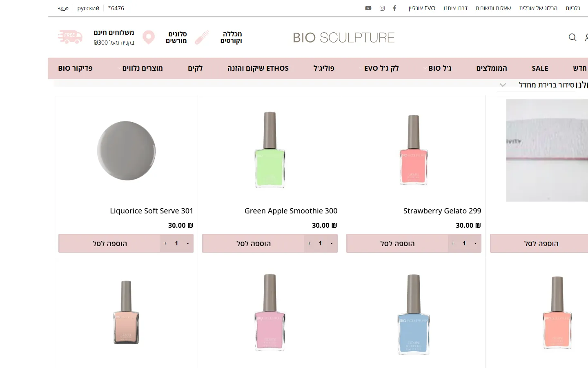The height and width of the screenshot is (368, 588).
Task: Click the BIO SCULPTURE logo
Action: tap(344, 38)
